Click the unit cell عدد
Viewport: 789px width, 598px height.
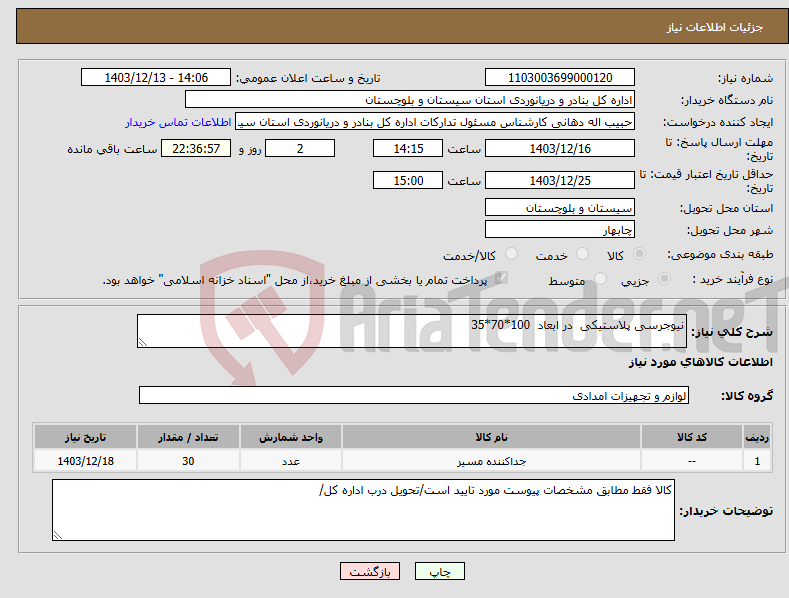coord(291,461)
